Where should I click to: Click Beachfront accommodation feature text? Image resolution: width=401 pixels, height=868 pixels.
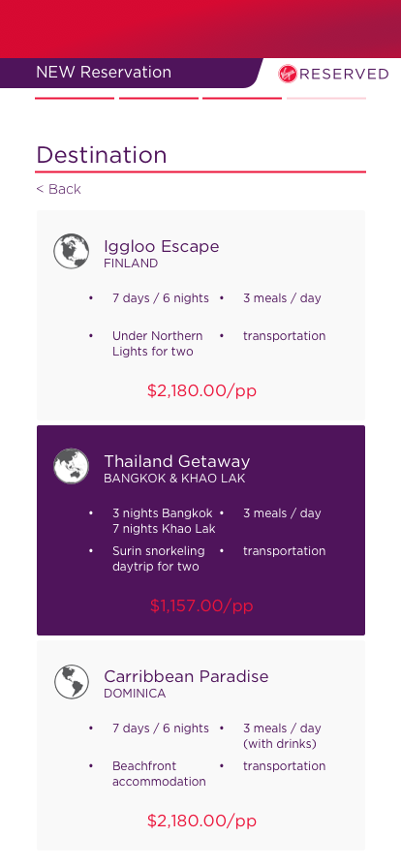click(x=159, y=774)
